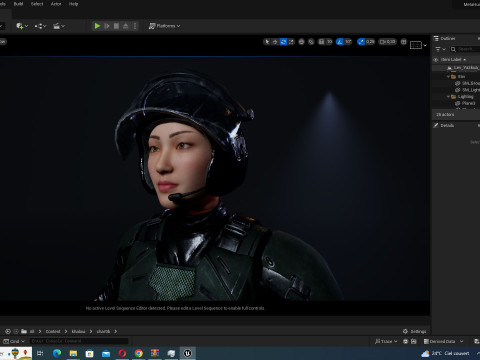Click the All breadcrumb in path
This screenshot has height=360, width=480.
(x=32, y=331)
